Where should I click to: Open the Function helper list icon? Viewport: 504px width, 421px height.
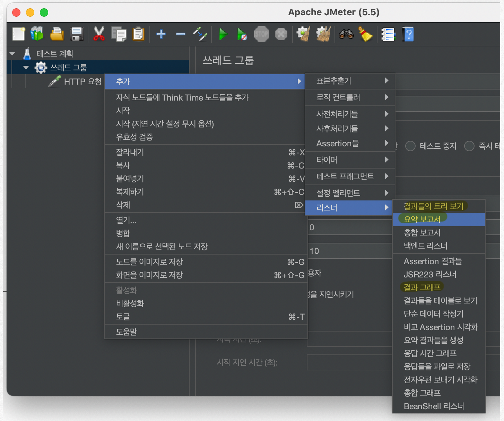(x=388, y=34)
